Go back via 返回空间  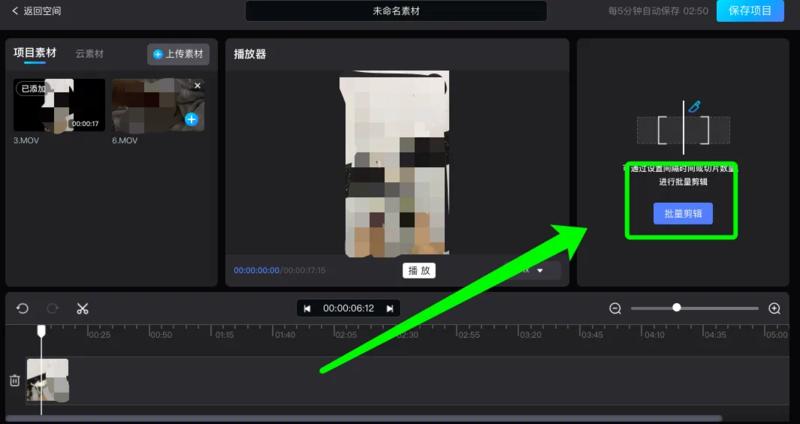pyautogui.click(x=35, y=11)
